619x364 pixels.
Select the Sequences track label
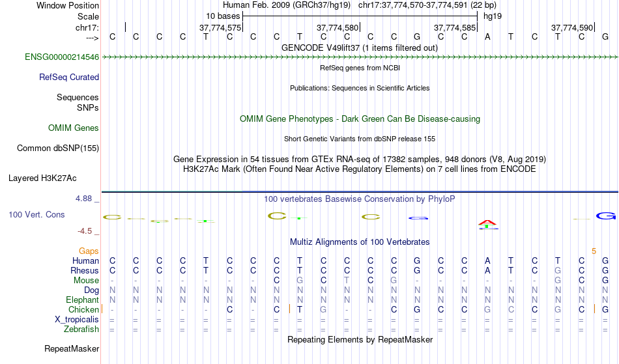(78, 98)
